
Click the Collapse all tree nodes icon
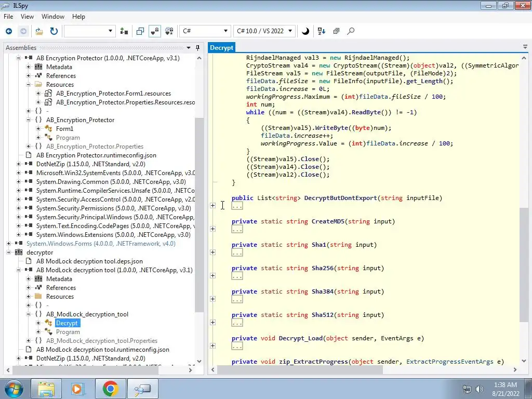(336, 31)
